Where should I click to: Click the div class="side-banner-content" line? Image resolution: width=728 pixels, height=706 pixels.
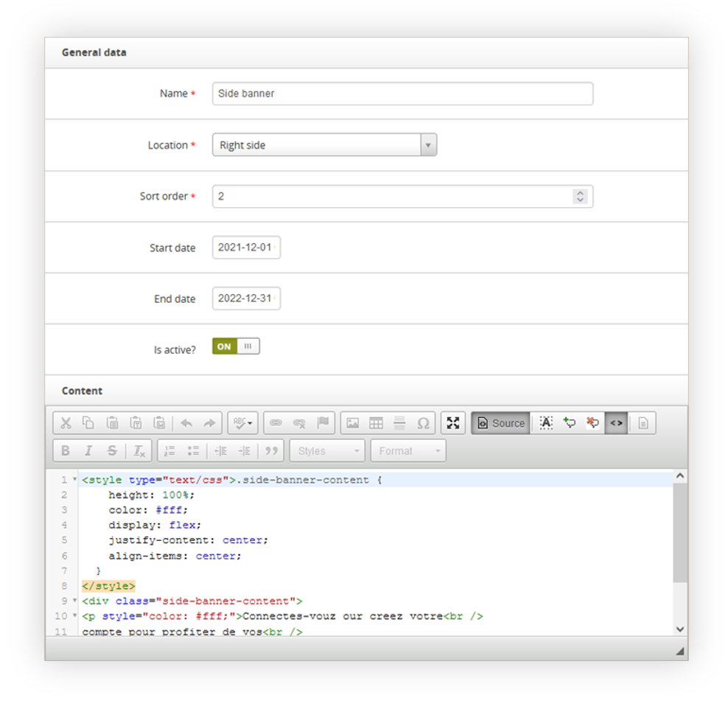(192, 601)
